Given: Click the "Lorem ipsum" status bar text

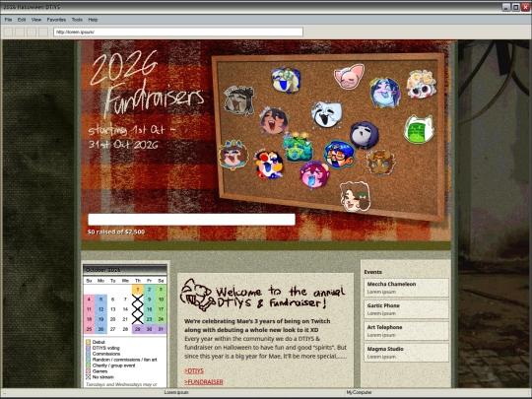Looking at the screenshot, I should [176, 392].
